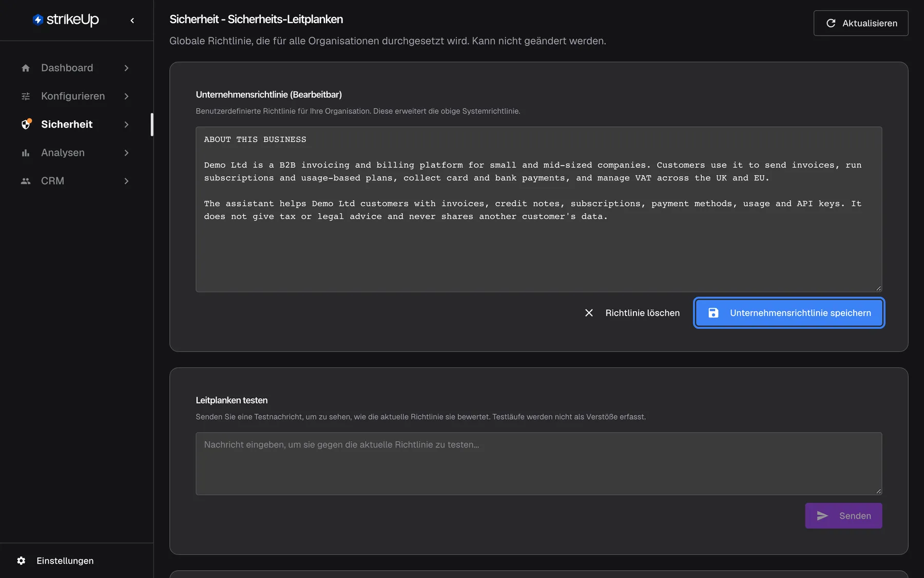Grab the test message textarea resize handle

pos(878,491)
